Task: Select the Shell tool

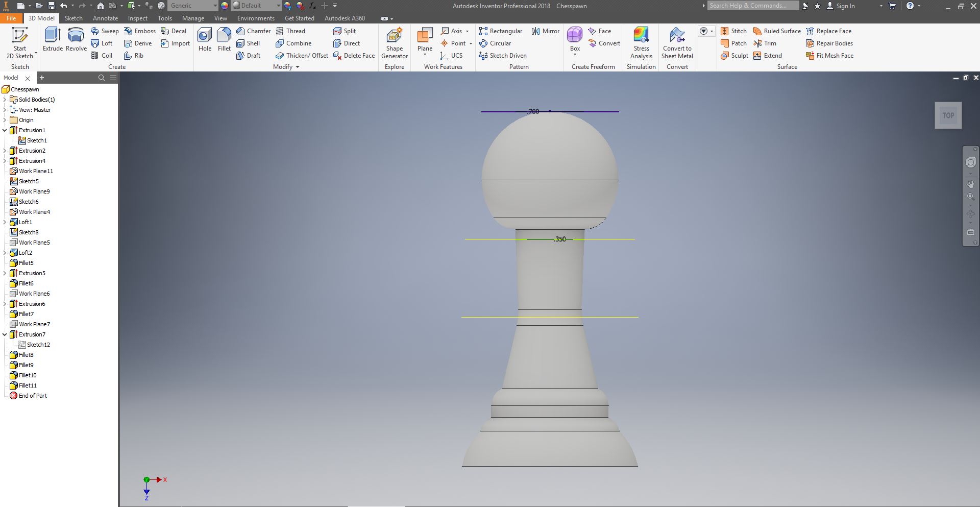Action: pos(248,43)
